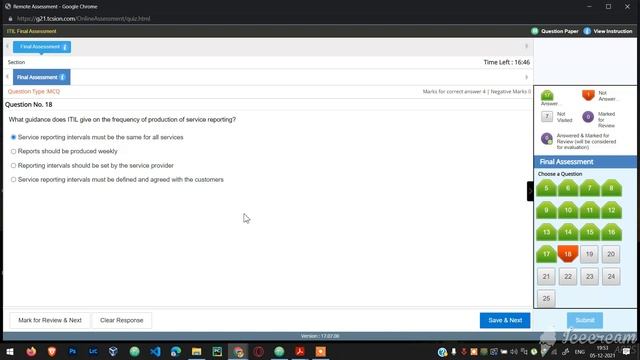Open Adobe Acrobat from taskbar
The width and height of the screenshot is (640, 360).
coord(300,351)
